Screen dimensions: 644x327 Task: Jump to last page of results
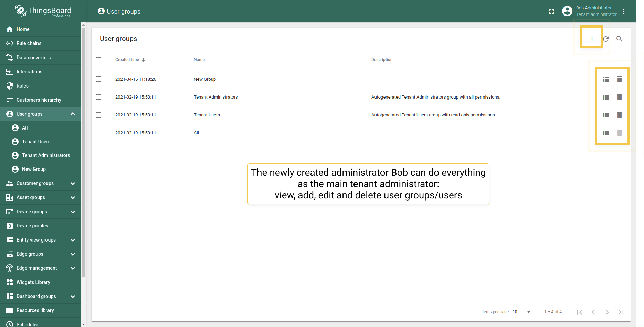coord(621,312)
